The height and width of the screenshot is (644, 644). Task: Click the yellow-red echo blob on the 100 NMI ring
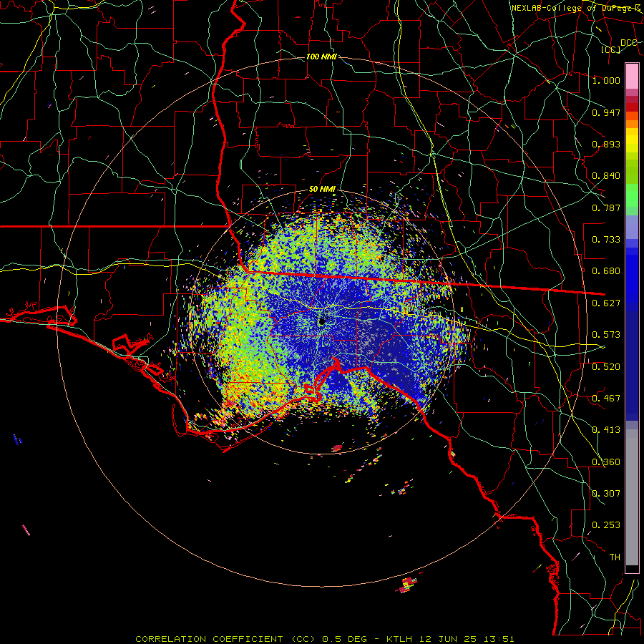coord(407,584)
